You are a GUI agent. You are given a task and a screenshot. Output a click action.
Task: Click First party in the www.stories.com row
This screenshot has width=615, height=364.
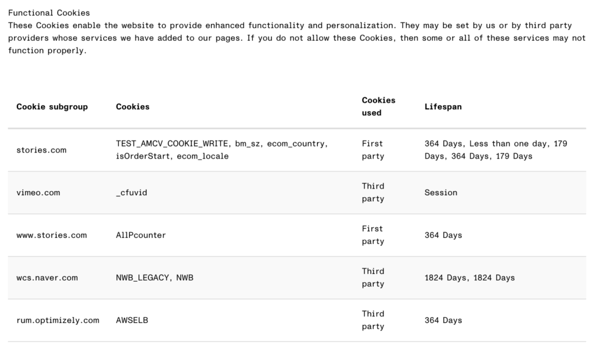[x=372, y=235]
